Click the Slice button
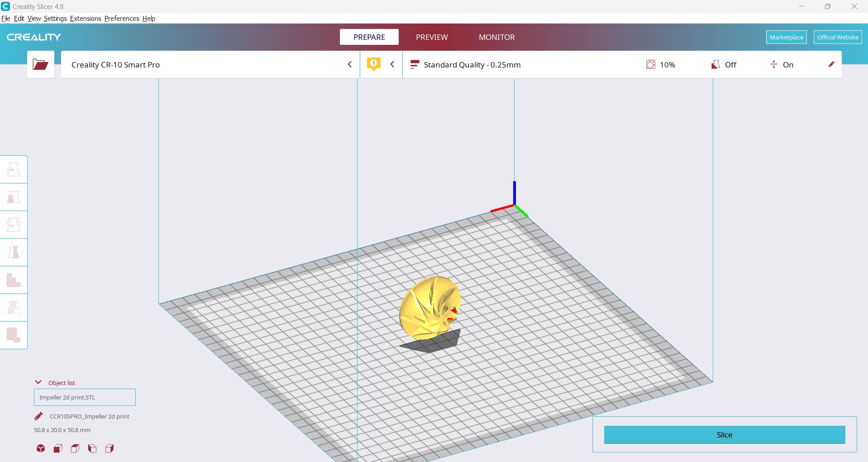This screenshot has height=462, width=868. point(725,435)
